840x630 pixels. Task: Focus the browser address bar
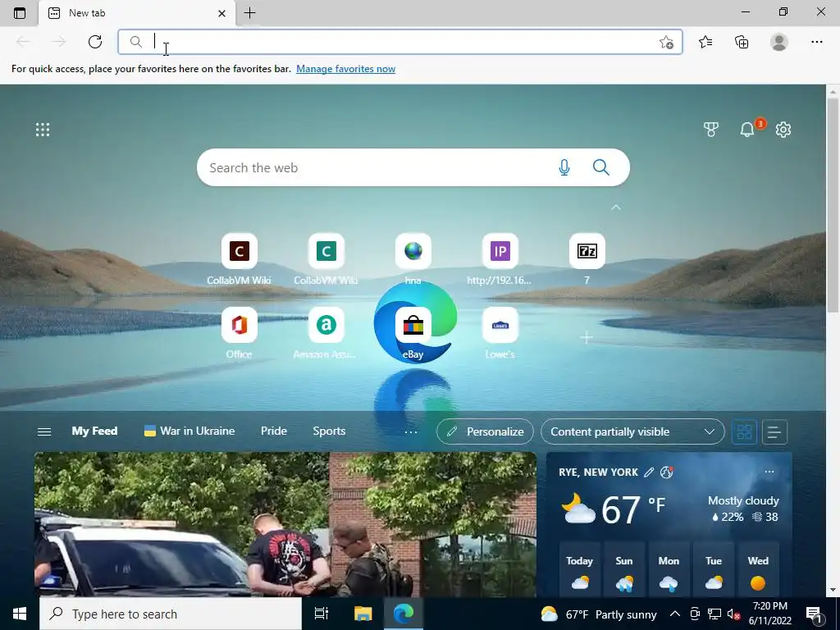pos(399,42)
